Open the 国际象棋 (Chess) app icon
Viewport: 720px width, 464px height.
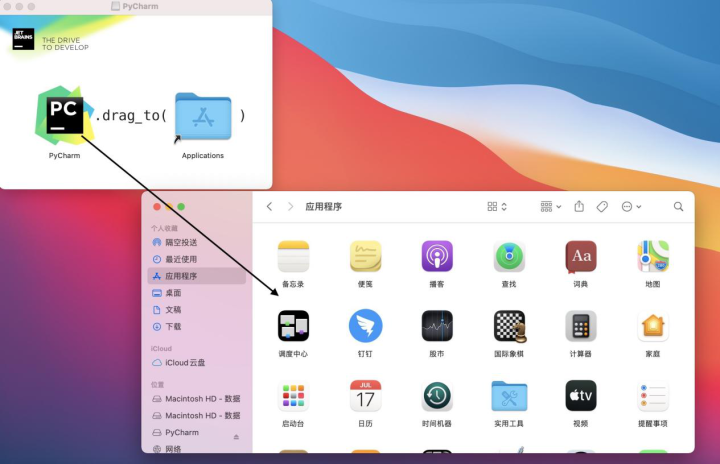pos(509,326)
